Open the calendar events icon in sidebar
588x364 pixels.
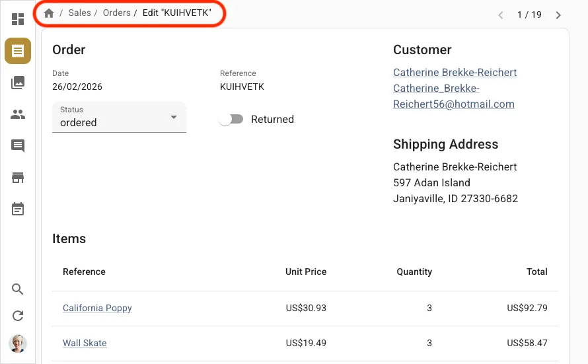point(18,209)
